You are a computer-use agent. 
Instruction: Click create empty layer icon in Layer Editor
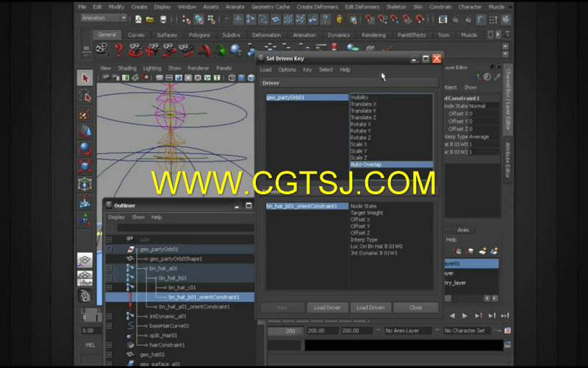[x=482, y=250]
